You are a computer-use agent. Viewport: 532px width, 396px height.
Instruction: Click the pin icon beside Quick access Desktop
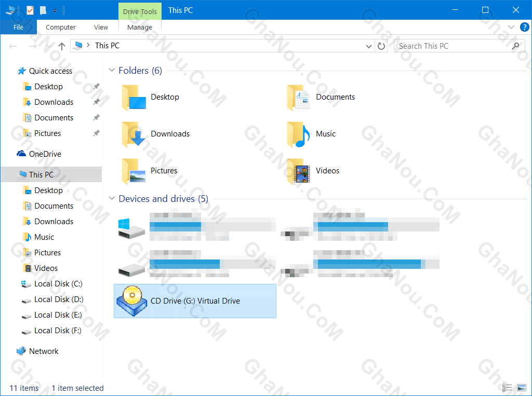[96, 87]
